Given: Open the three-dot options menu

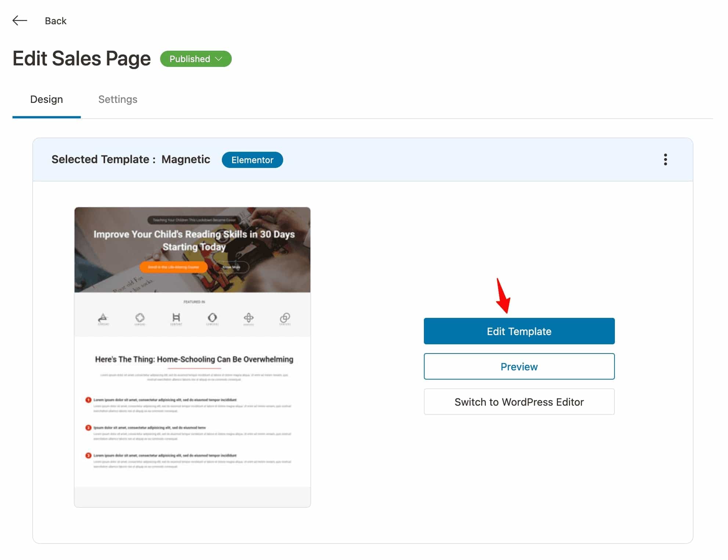Looking at the screenshot, I should pos(665,160).
